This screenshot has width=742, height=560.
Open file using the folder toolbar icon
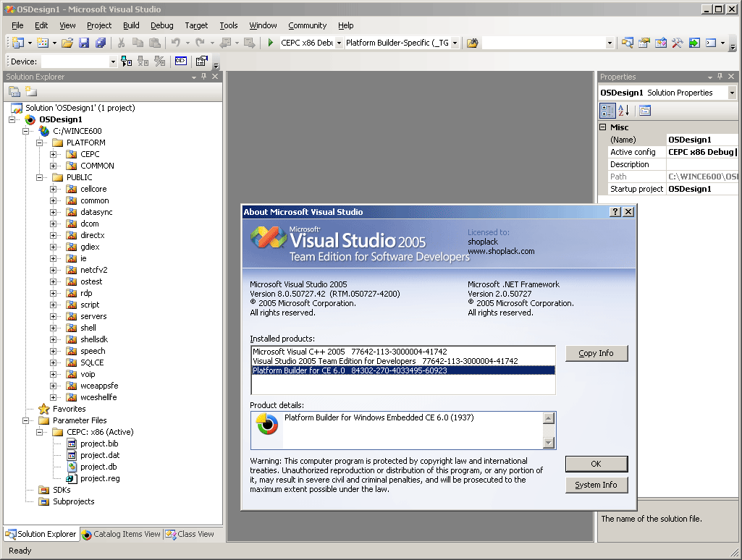(x=67, y=43)
